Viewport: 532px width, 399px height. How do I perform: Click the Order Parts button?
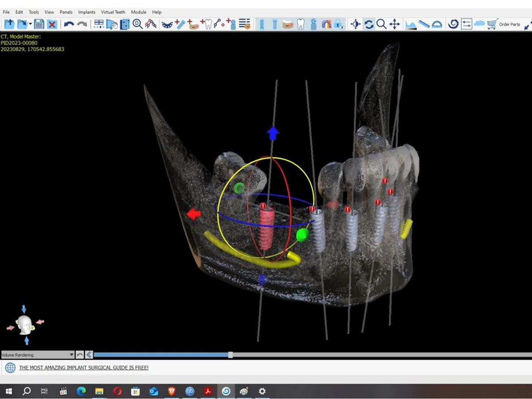pyautogui.click(x=509, y=24)
